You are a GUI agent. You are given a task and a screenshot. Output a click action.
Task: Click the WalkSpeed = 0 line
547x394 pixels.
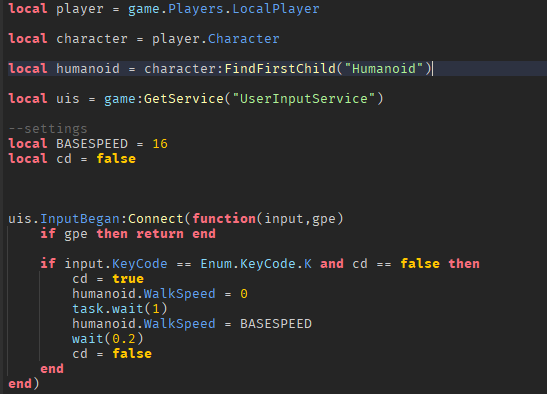160,294
